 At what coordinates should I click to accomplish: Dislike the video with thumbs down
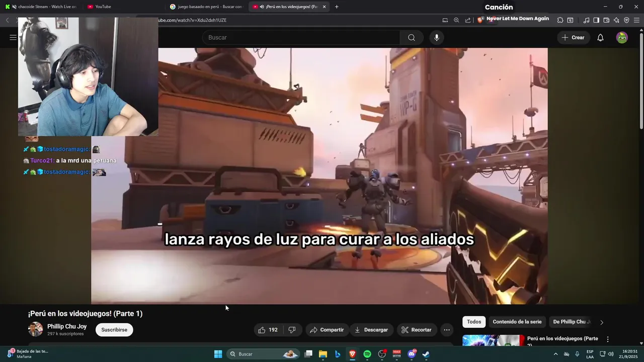coord(292,330)
